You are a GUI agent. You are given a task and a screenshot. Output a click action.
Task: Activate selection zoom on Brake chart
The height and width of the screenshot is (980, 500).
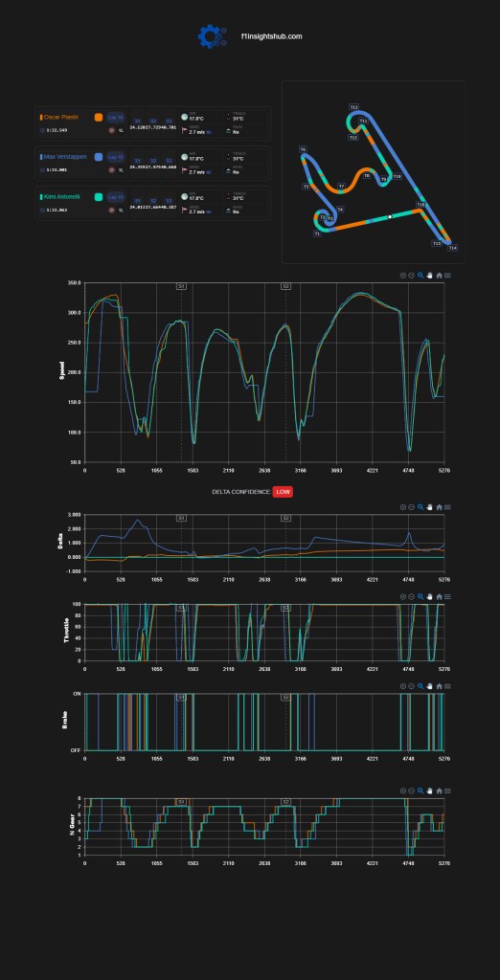[420, 686]
